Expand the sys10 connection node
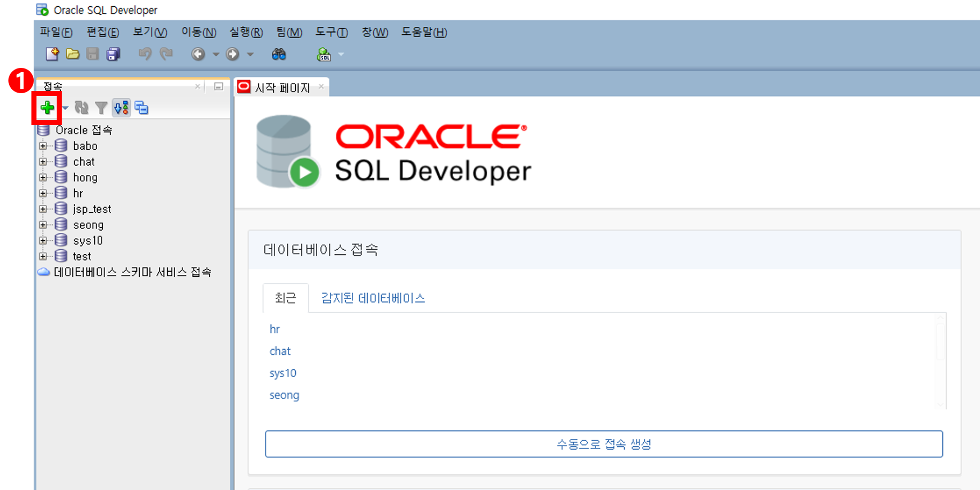Viewport: 980px width, 490px height. (43, 240)
